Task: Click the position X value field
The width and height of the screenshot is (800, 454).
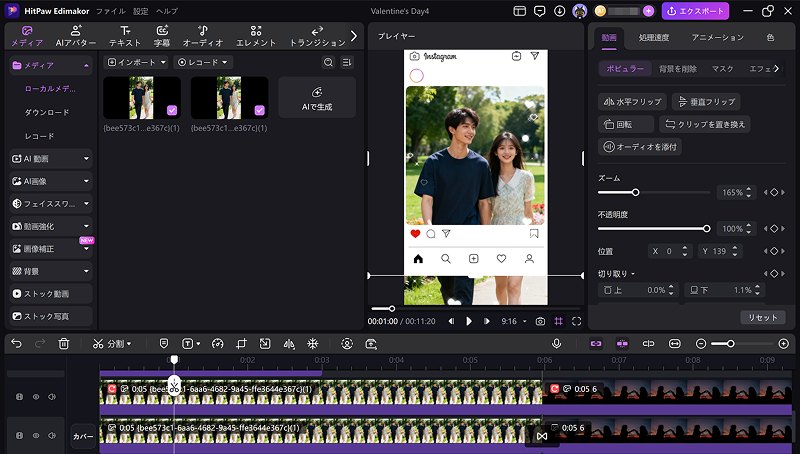Action: 669,251
